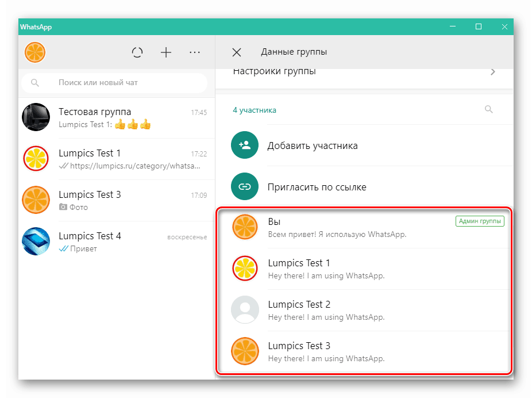Click the invite link chain icon
The width and height of the screenshot is (532, 398).
(x=245, y=186)
